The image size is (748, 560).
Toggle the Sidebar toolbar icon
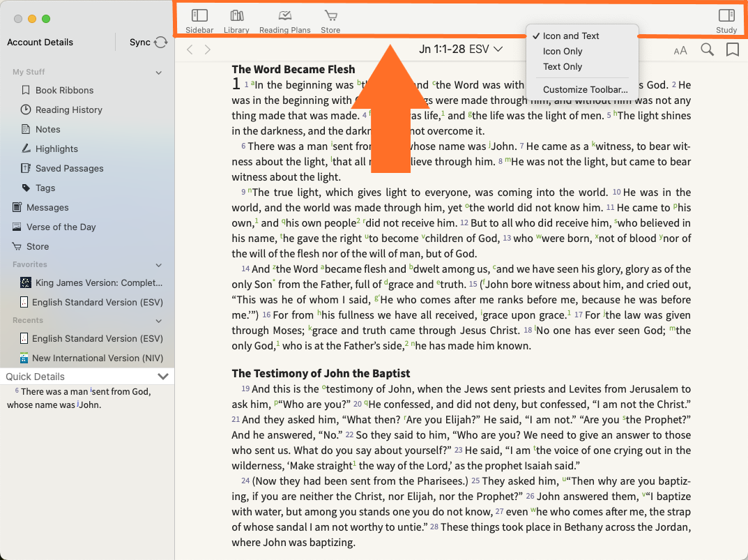pos(199,16)
